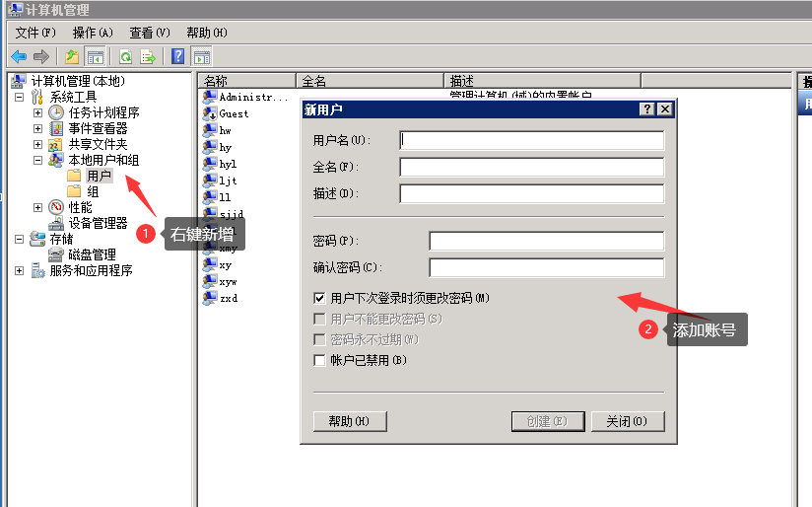Click the 用户不能更改密码 checkbox
812x507 pixels.
[x=319, y=319]
